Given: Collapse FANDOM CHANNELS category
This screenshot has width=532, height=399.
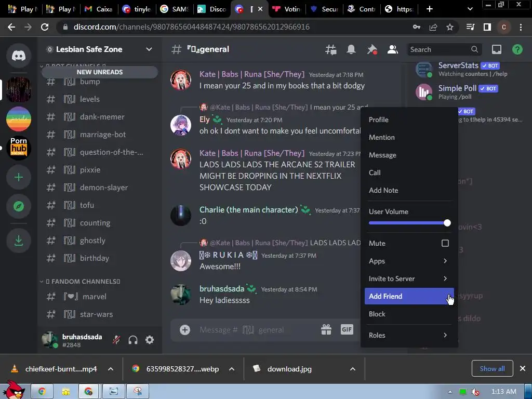Looking at the screenshot, I should pyautogui.click(x=83, y=282).
